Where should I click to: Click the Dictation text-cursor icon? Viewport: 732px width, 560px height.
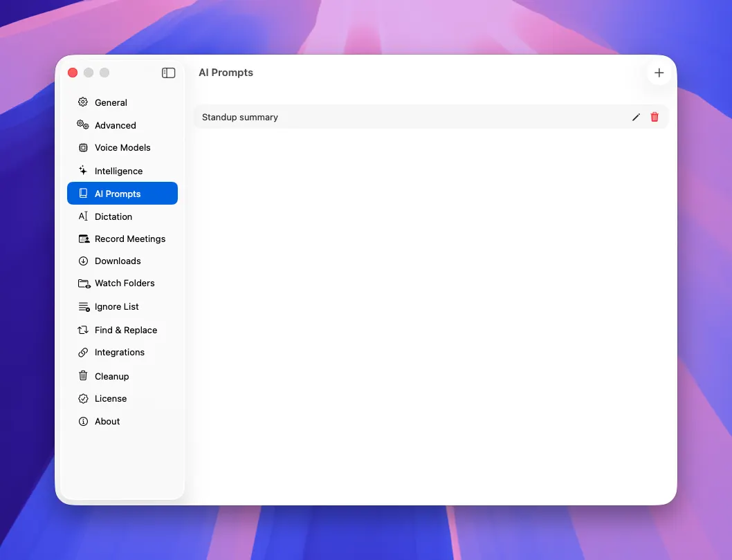click(x=83, y=216)
